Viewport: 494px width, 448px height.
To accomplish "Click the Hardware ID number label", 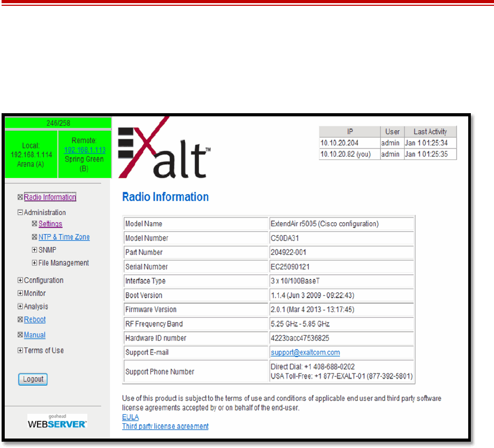I will (156, 339).
